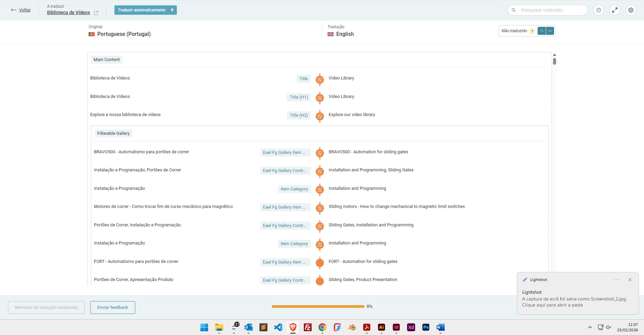Focus the Pesquisar conteúdo search field
644x335 pixels.
547,10
